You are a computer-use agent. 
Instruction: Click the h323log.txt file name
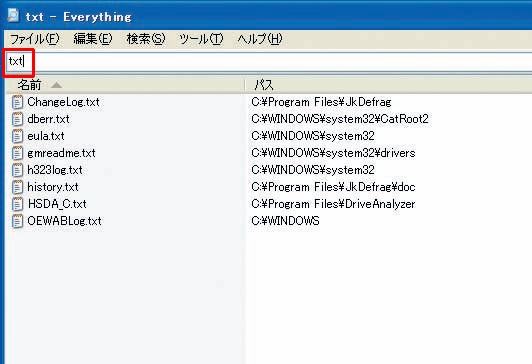click(55, 170)
